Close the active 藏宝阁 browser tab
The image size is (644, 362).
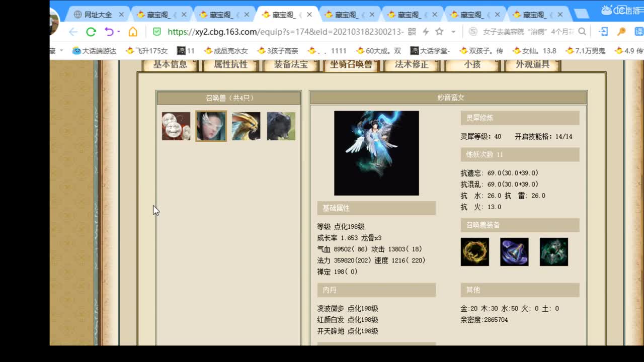coord(309,15)
